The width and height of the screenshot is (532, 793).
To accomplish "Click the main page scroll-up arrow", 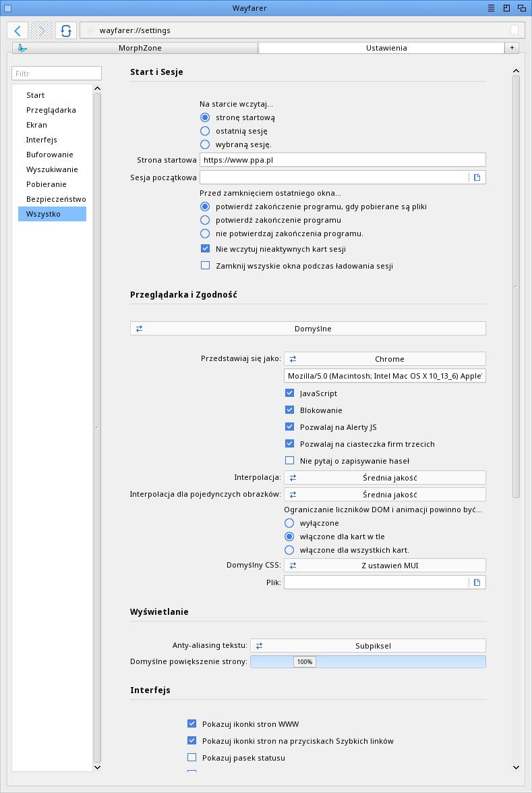I will point(516,71).
